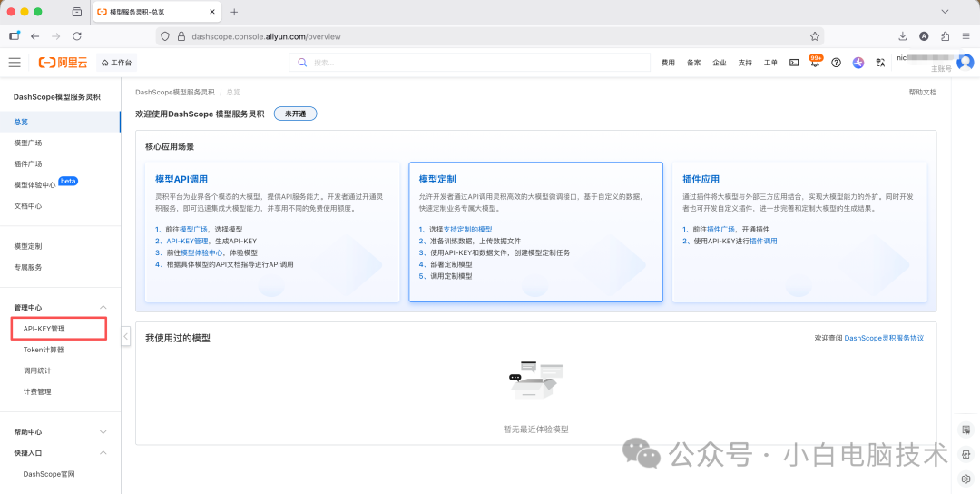Open 帮助文档 link at top right

(x=923, y=92)
